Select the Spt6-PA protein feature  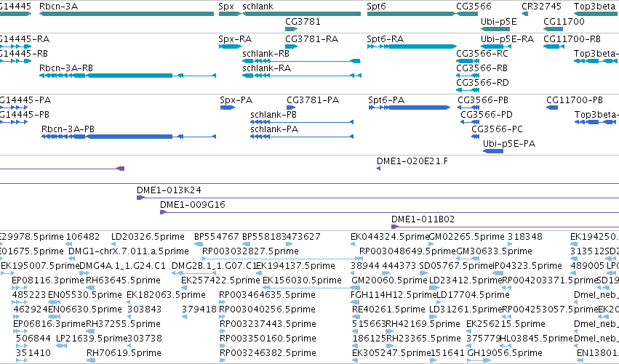pyautogui.click(x=410, y=108)
